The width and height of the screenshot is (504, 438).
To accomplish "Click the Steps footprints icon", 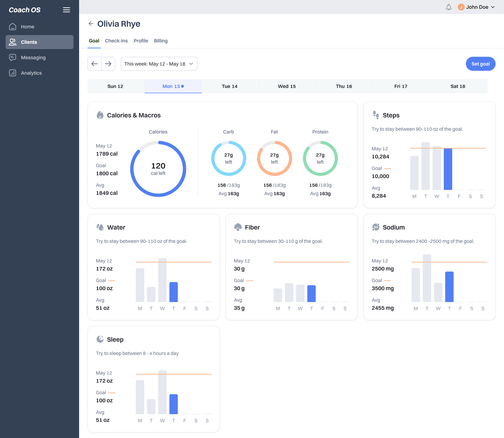I will (x=376, y=115).
